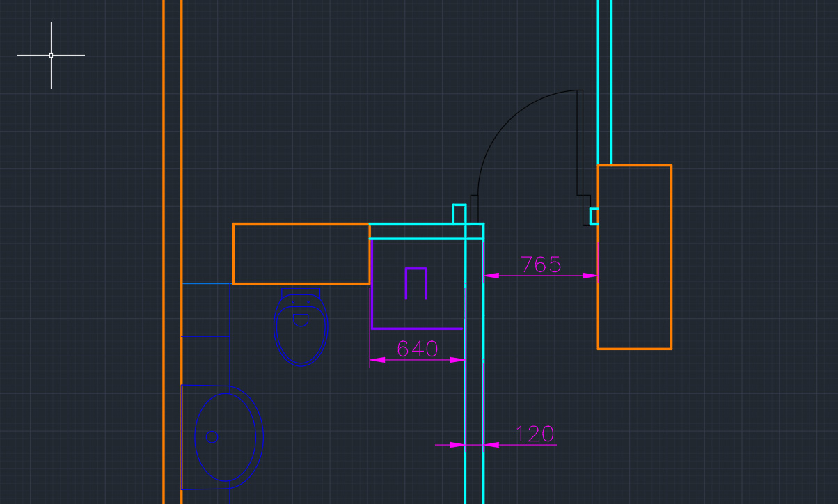The image size is (838, 504).
Task: Click the purple П symbol
Action: click(416, 283)
